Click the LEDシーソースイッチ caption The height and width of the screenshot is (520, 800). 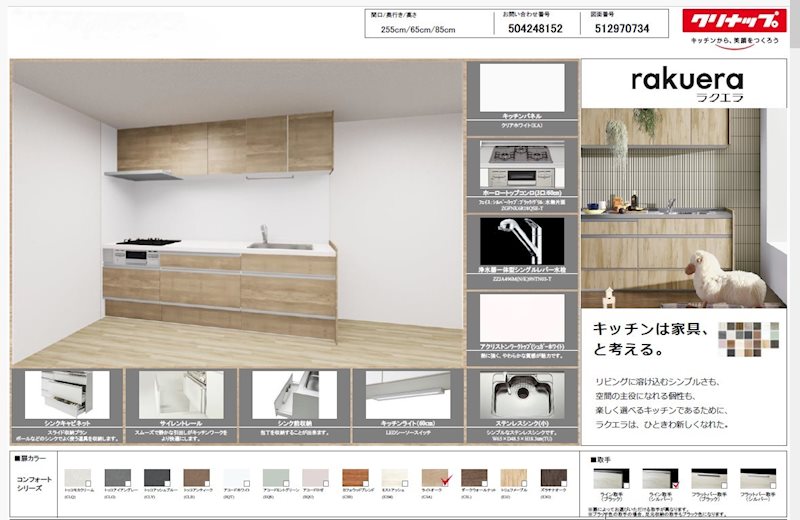click(x=408, y=433)
